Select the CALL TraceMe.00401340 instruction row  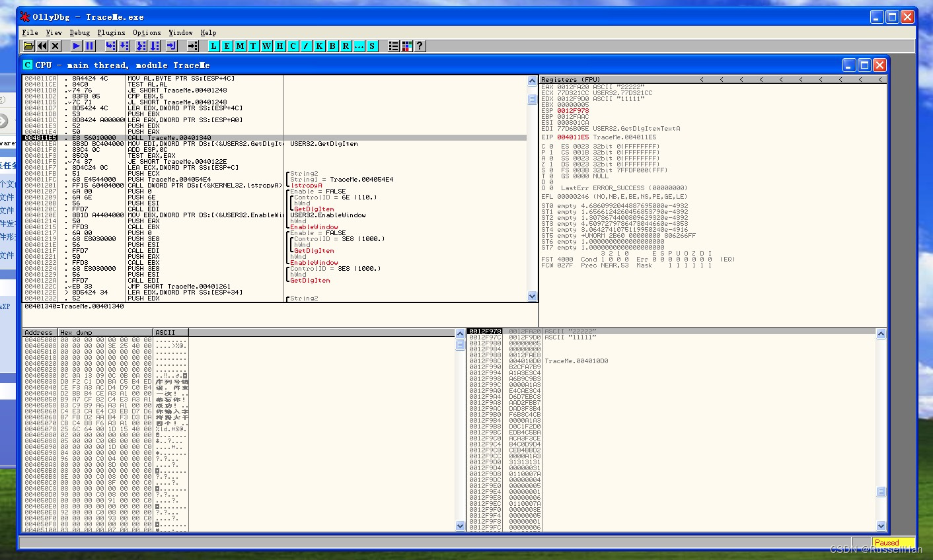pos(275,137)
